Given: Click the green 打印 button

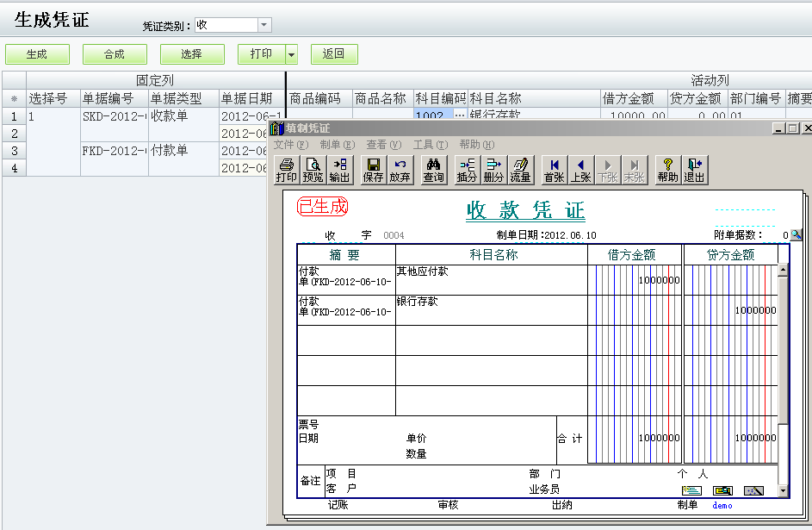Looking at the screenshot, I should (x=262, y=54).
